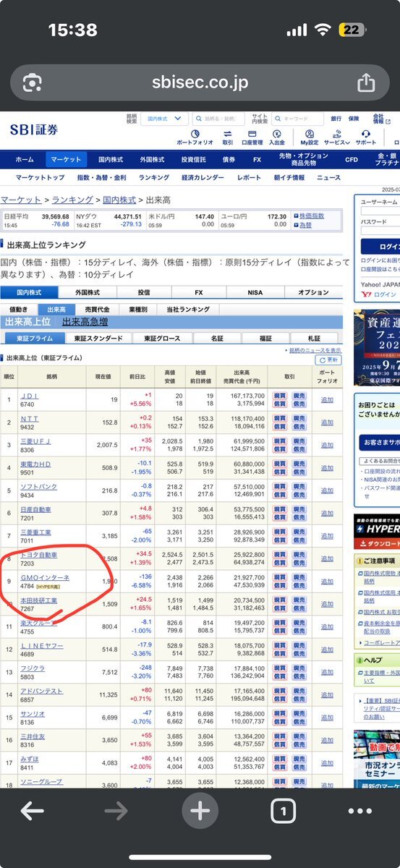Select 外国株式 in the blue navigation bar
Viewport: 400px width, 868px height.
click(153, 159)
